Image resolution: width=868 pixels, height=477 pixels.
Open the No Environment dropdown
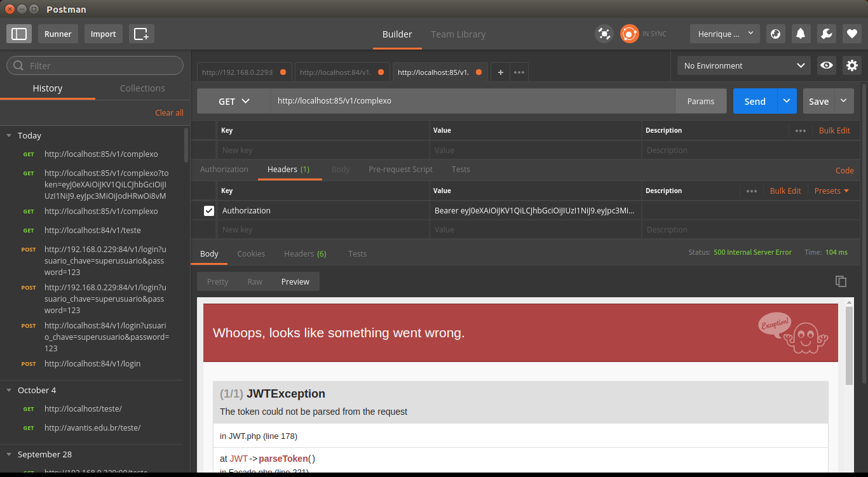coord(744,65)
